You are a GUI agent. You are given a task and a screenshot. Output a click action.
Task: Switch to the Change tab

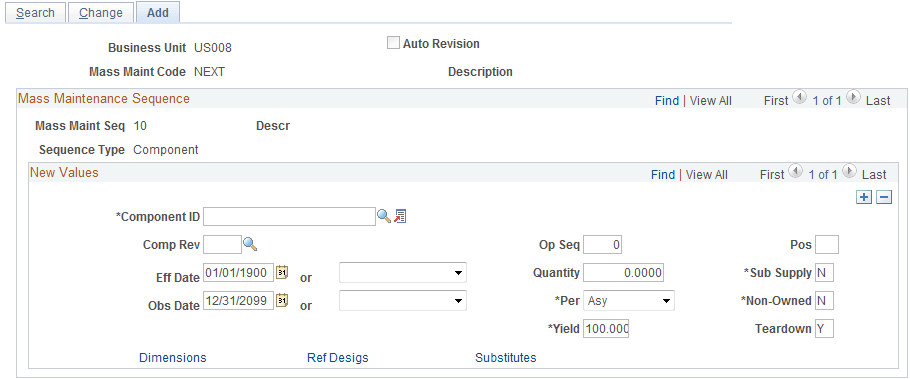point(100,13)
